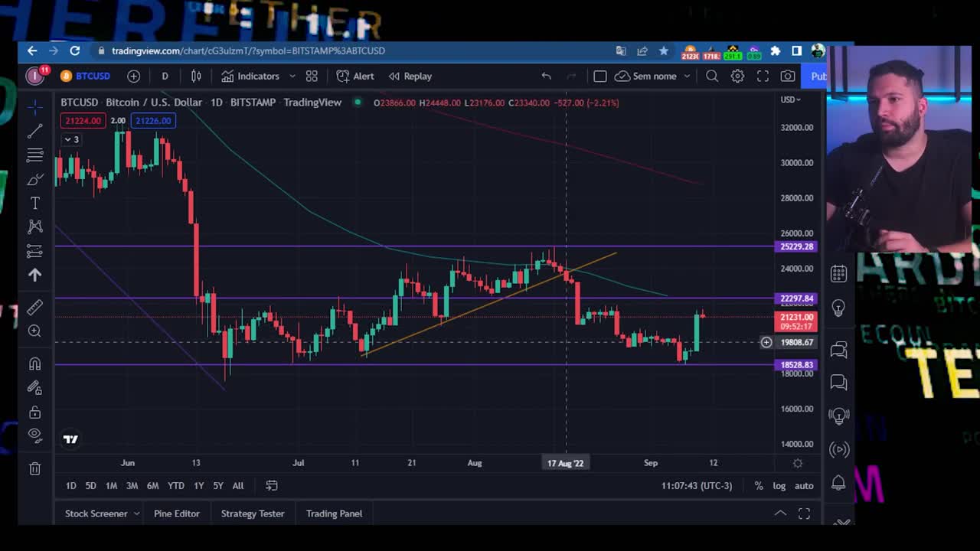The width and height of the screenshot is (980, 551).
Task: Start bar Replay mode
Action: (x=410, y=76)
